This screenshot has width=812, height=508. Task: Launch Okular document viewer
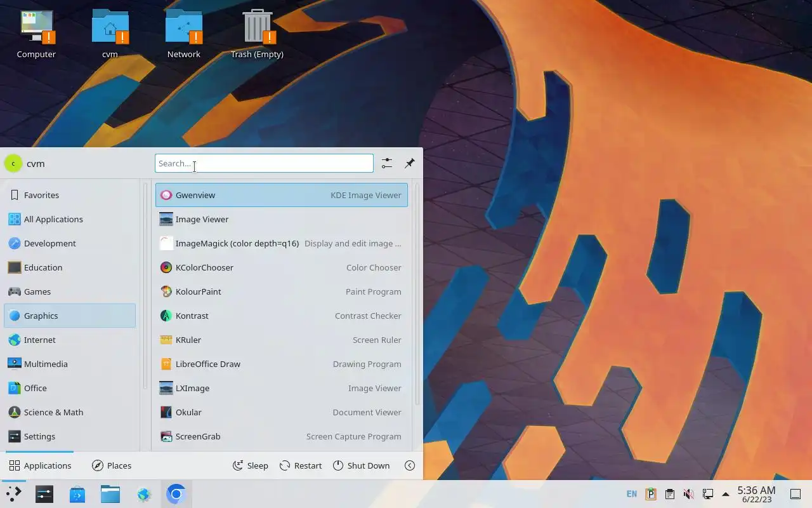[281, 412]
